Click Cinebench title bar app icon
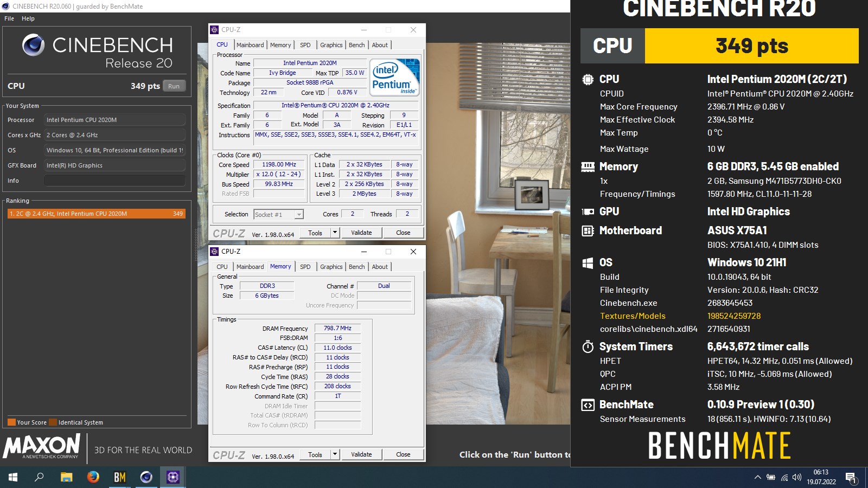The image size is (868, 488). [6, 7]
